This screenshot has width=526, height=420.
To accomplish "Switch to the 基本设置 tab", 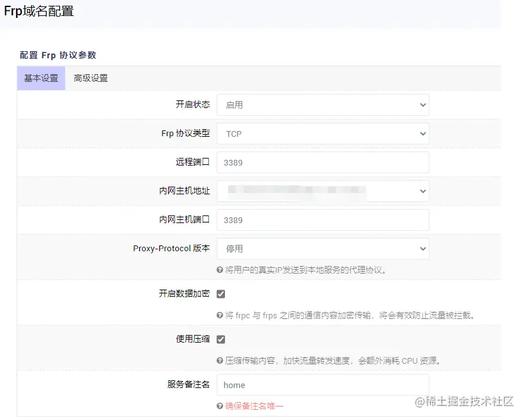I will coord(41,78).
